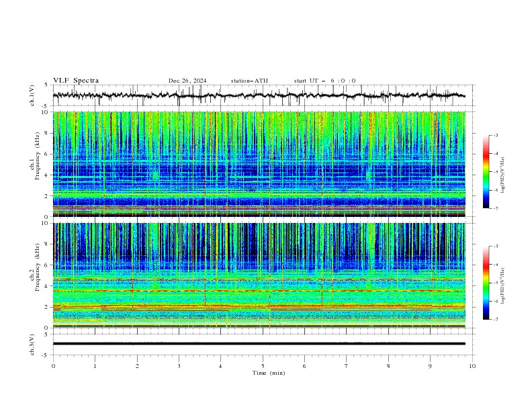Click the upper color scale bar

486,172
